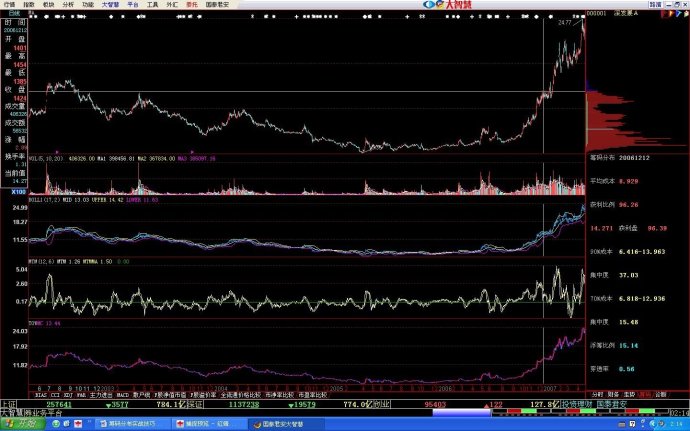The width and height of the screenshot is (690, 431).
Task: Open the 国泰君安 menu
Action: pos(216,4)
